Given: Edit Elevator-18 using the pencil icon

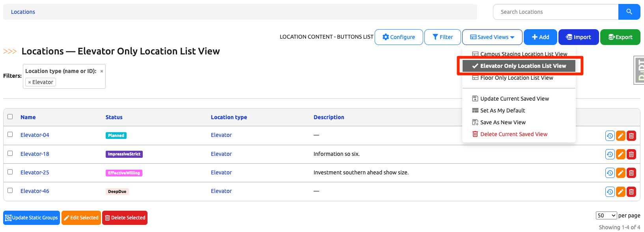Looking at the screenshot, I should (620, 154).
